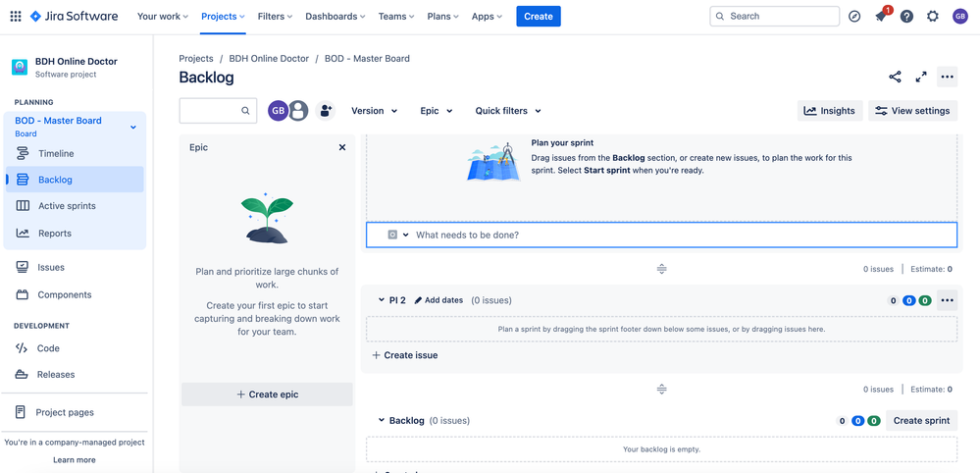Open the PI 2 sprint ellipsis menu
Screen dimensions: 980x473
coord(947,300)
